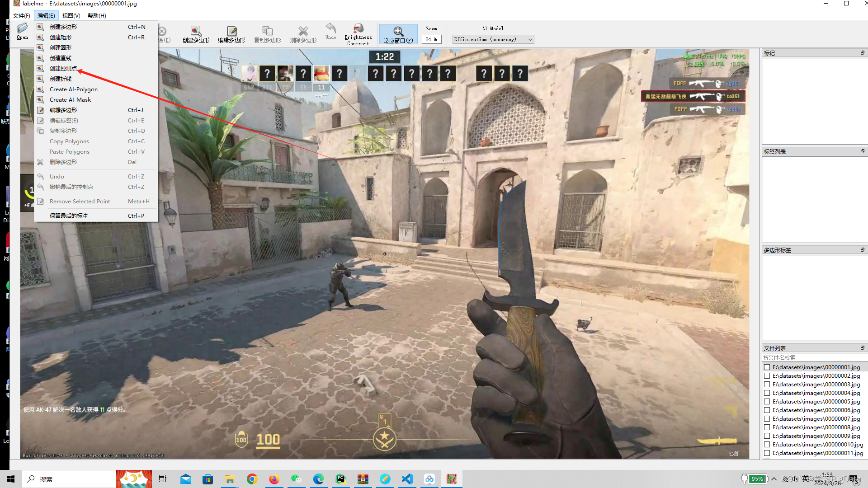The height and width of the screenshot is (488, 868).
Task: Select 00000006.jpg in the file list
Action: point(816,410)
